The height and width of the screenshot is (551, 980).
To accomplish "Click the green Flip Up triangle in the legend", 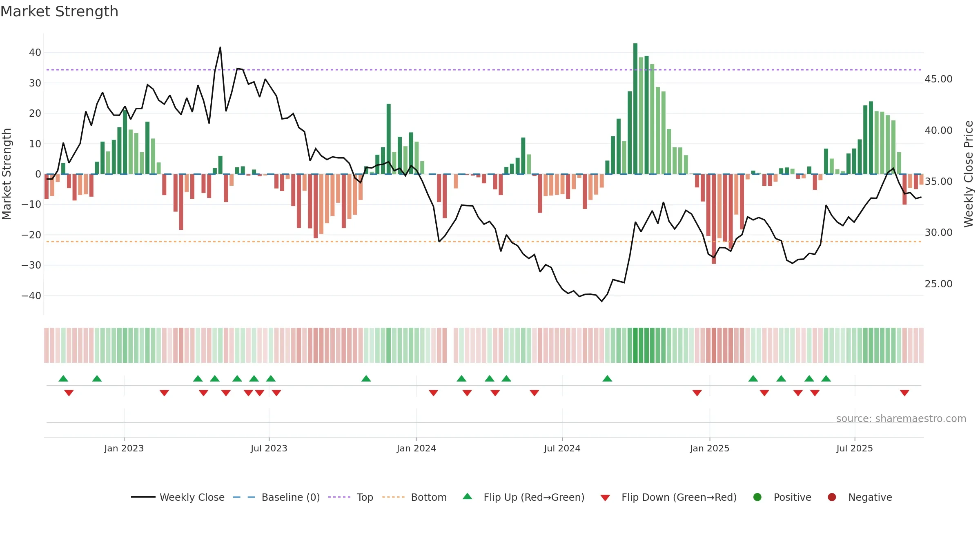I will [467, 496].
